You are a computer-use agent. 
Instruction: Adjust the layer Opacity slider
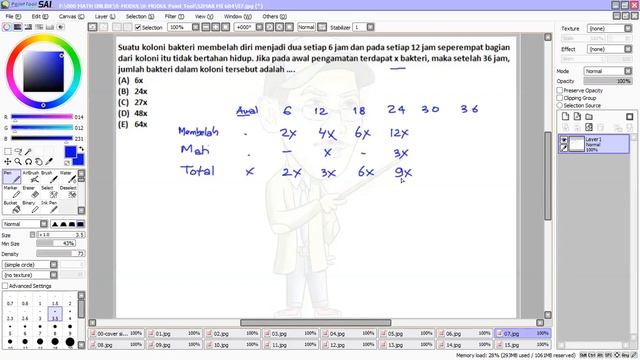(x=608, y=81)
